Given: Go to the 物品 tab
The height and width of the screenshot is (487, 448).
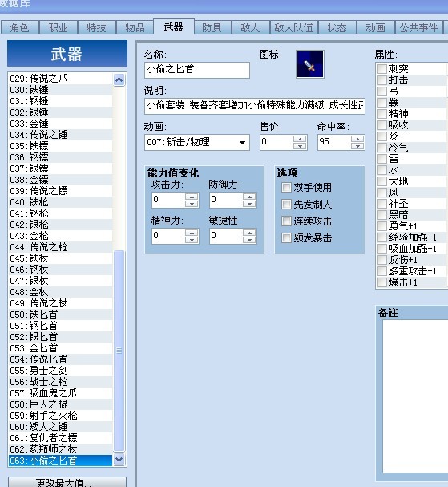Looking at the screenshot, I should click(x=135, y=27).
